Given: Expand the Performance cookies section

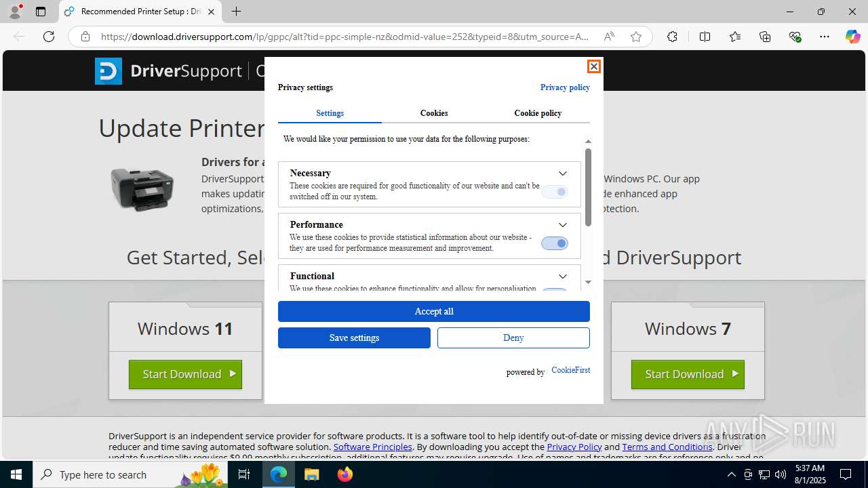Looking at the screenshot, I should click(x=562, y=225).
